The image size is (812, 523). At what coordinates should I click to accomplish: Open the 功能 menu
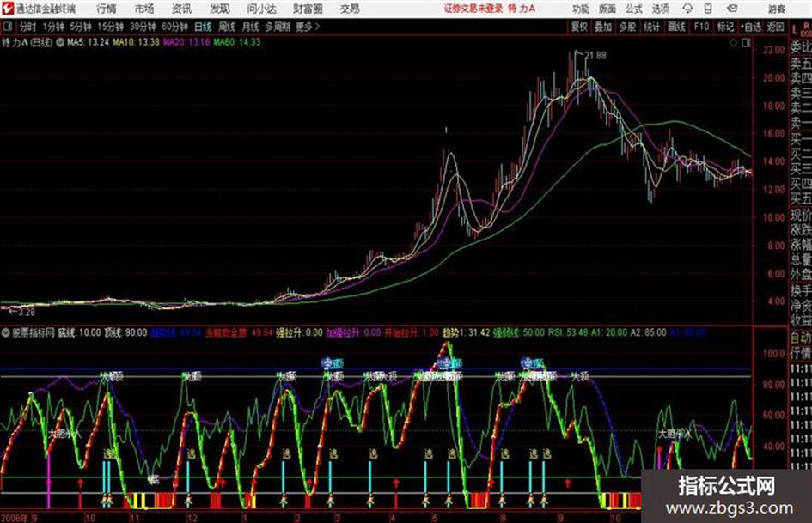tap(581, 9)
